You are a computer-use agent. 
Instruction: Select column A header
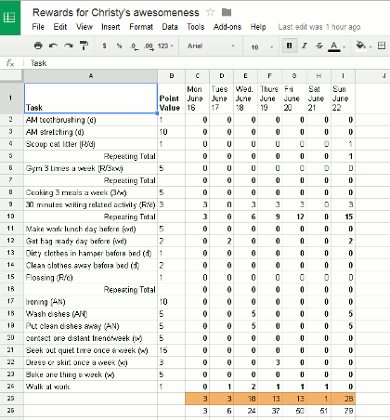[91, 76]
